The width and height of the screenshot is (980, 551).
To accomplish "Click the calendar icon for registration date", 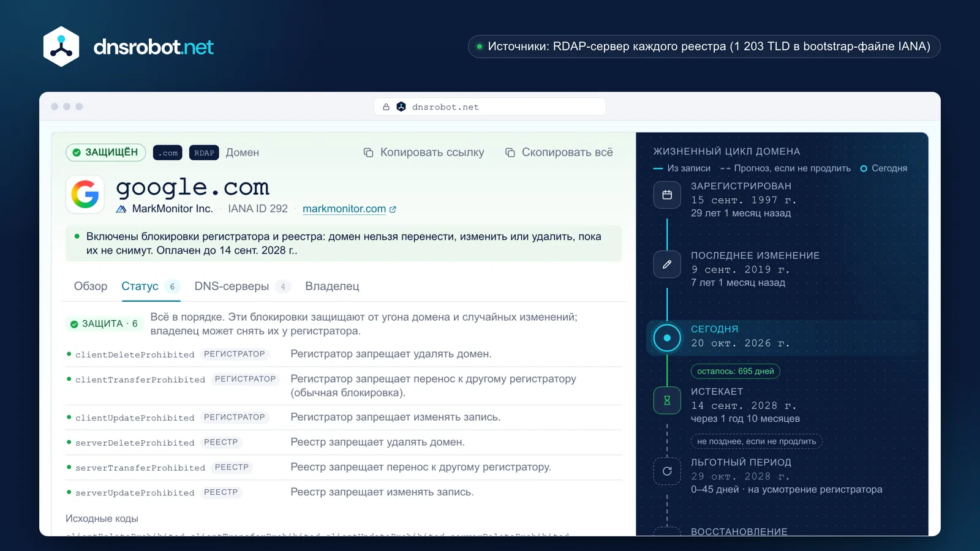I will [x=667, y=195].
